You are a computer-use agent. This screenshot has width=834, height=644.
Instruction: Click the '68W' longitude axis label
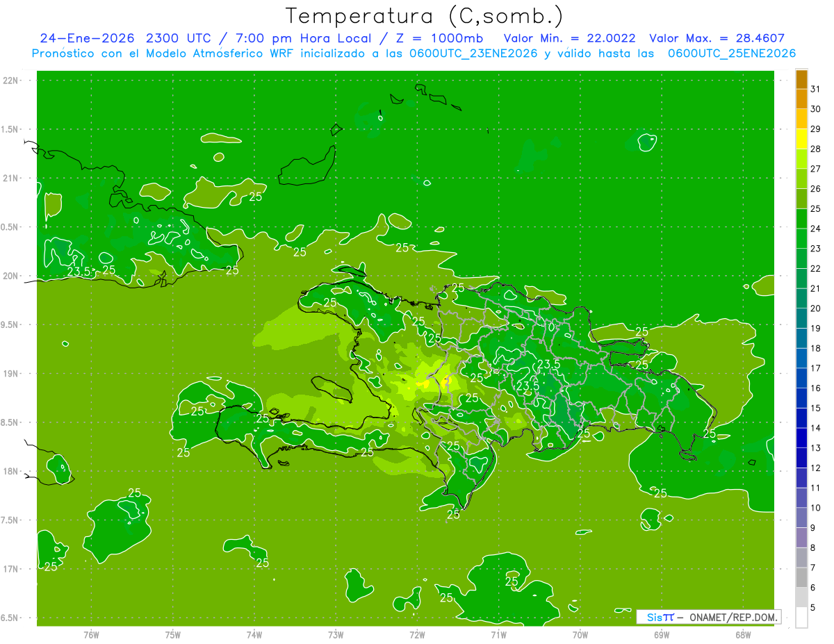pyautogui.click(x=743, y=636)
